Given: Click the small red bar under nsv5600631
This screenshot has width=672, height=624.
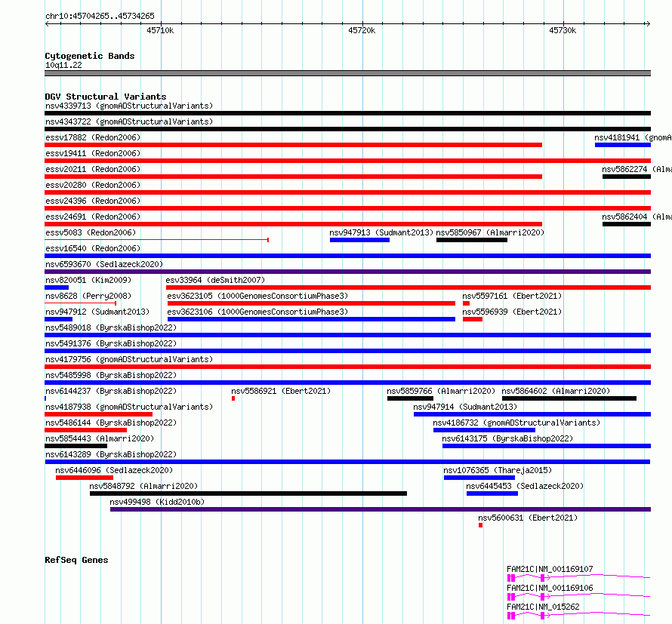Looking at the screenshot, I should click(x=480, y=525).
